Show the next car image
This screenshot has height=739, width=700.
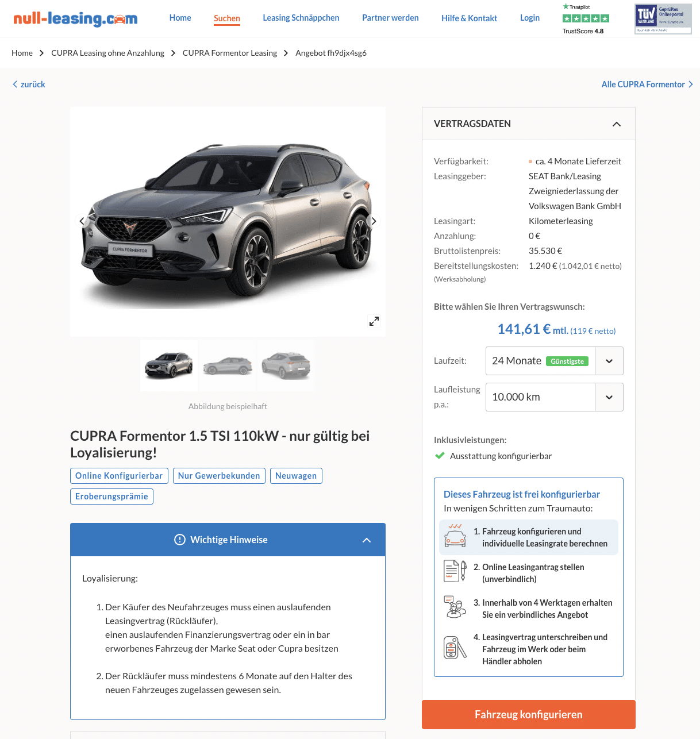click(x=374, y=221)
